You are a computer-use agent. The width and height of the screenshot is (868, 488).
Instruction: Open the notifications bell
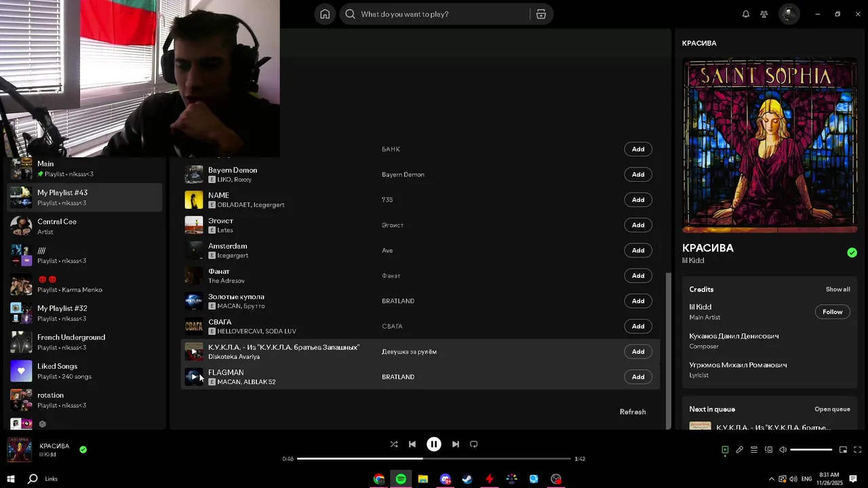coord(746,14)
